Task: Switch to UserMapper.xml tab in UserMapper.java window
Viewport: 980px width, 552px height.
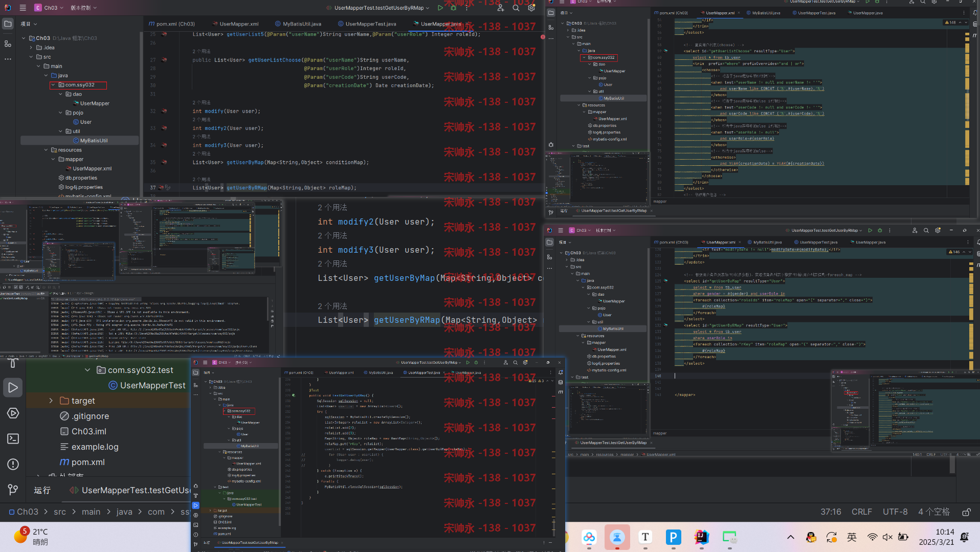Action: tap(235, 24)
